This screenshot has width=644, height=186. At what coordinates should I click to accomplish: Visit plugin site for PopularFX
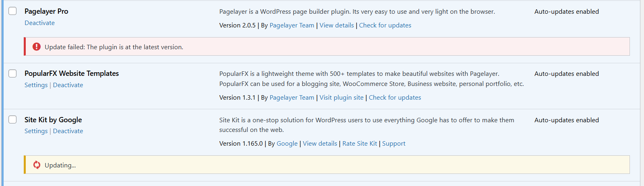point(341,98)
